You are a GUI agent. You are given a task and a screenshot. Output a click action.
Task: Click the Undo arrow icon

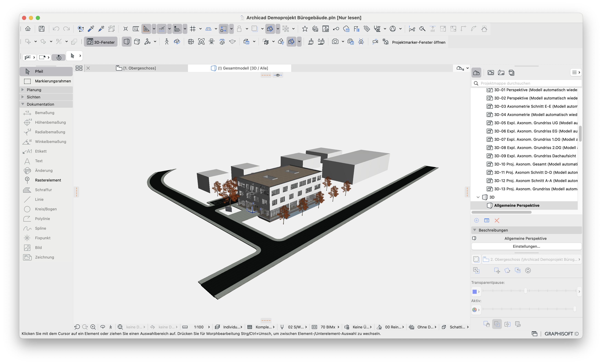(x=56, y=29)
